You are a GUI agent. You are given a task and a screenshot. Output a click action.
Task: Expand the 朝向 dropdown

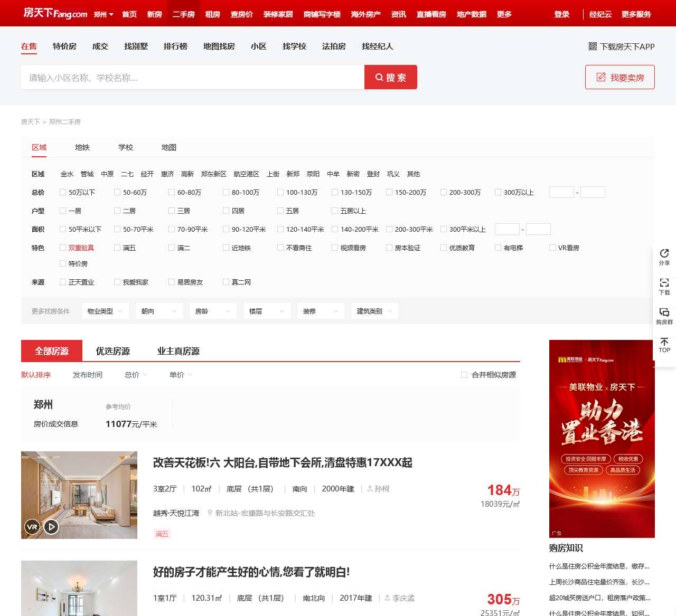coord(159,311)
